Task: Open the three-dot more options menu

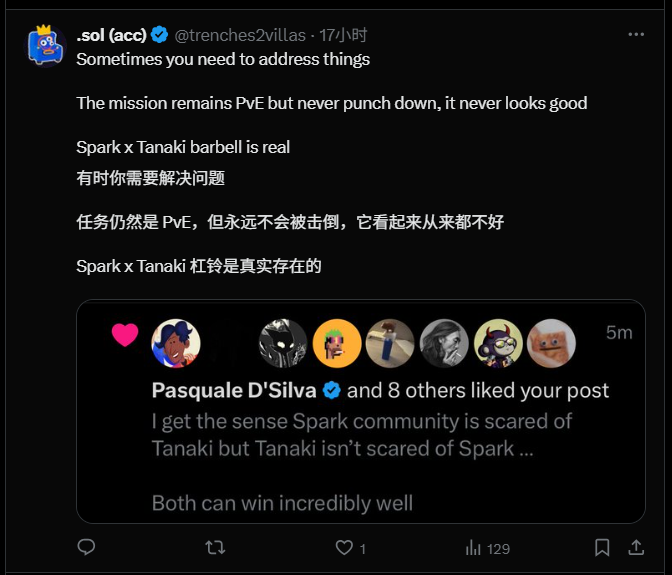Action: click(636, 34)
